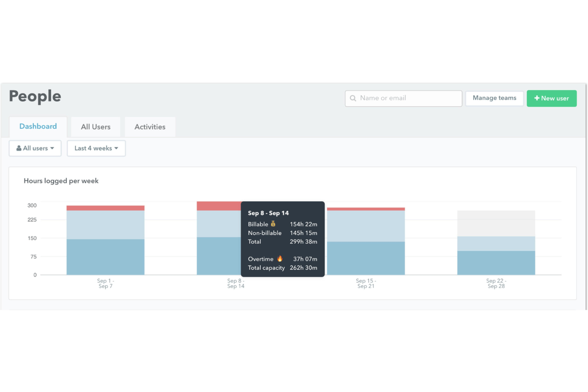Click the '225' y-axis label
The height and width of the screenshot is (392, 588).
click(x=32, y=220)
